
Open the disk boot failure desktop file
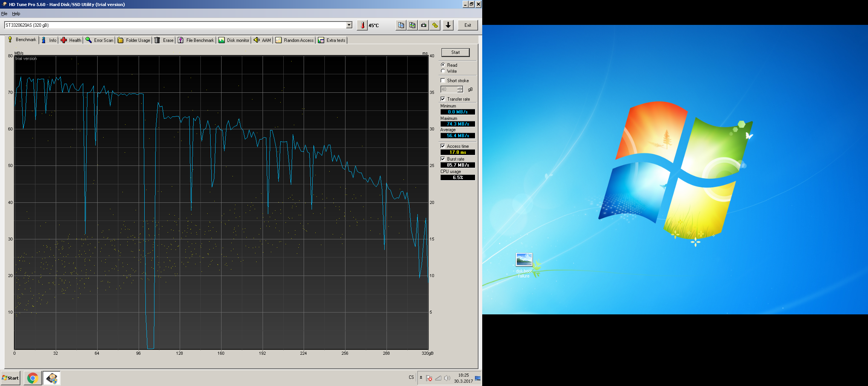[524, 260]
